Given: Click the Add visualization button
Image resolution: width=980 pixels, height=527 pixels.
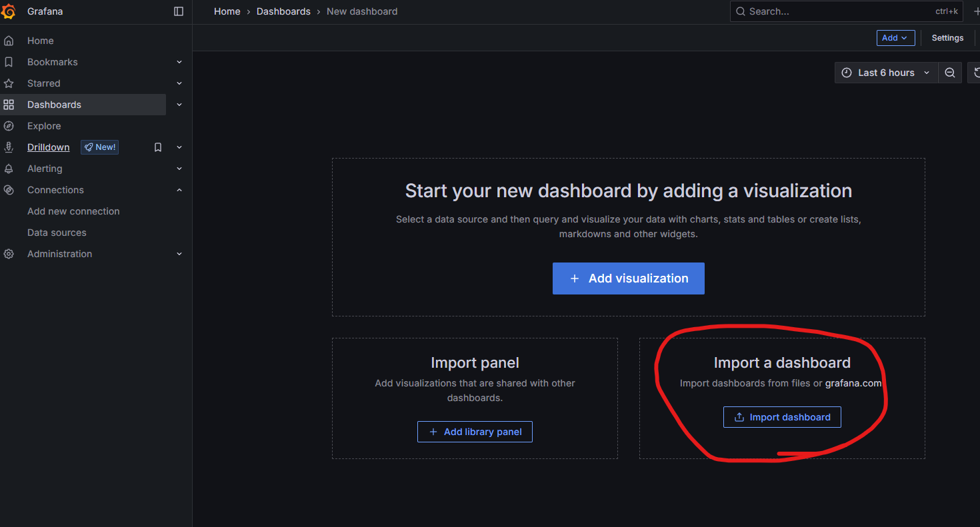Looking at the screenshot, I should click(629, 278).
